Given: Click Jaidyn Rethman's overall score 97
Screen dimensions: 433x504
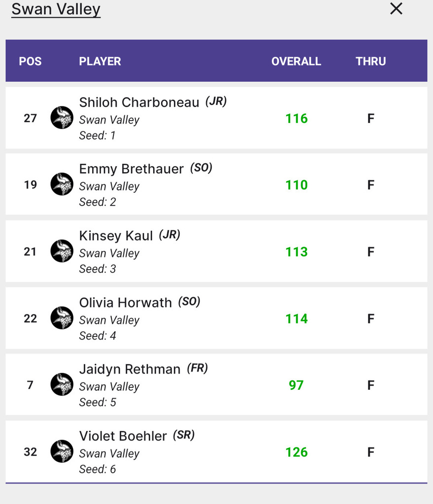Looking at the screenshot, I should coord(296,385).
